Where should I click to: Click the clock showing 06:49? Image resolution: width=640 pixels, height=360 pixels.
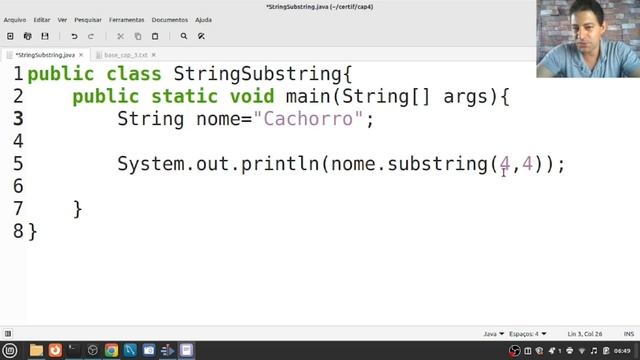622,351
